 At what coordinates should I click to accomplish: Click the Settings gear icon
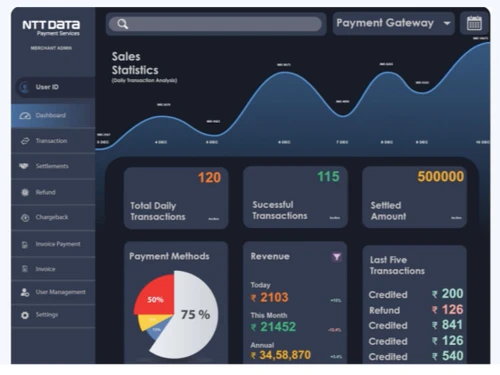pyautogui.click(x=25, y=315)
